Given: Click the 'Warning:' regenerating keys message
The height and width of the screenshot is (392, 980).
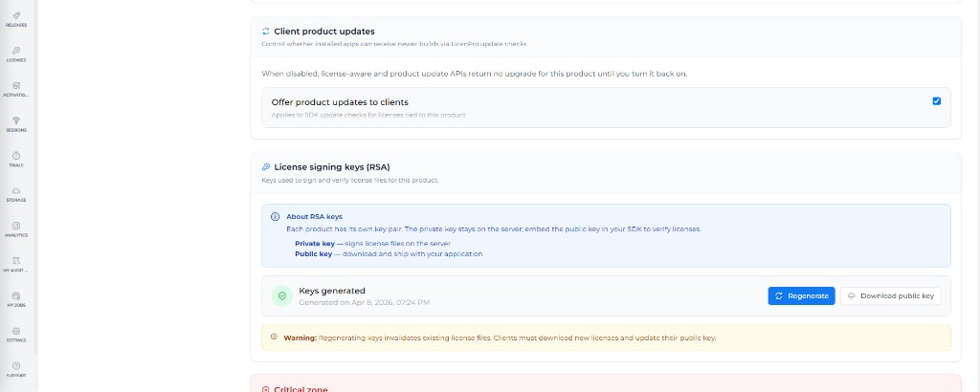Looking at the screenshot, I should [500, 338].
